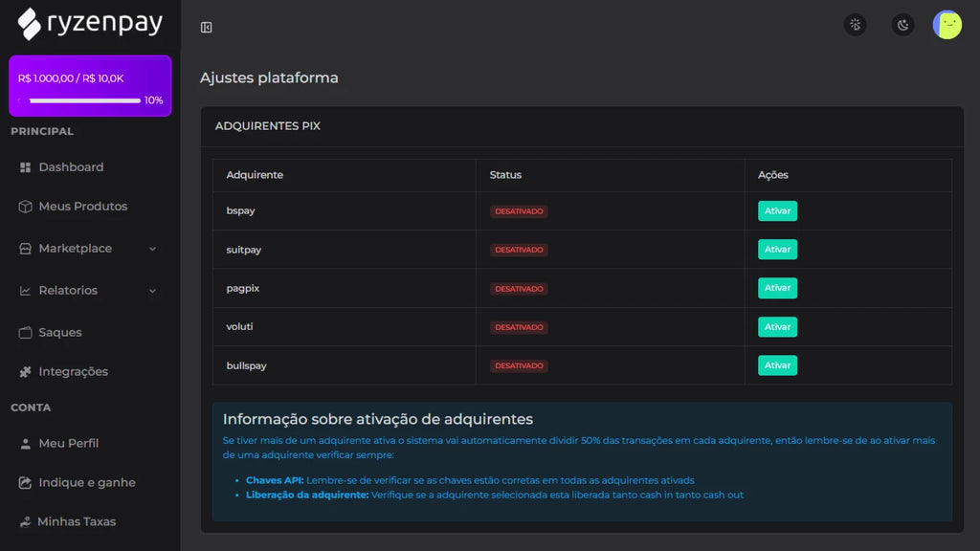Collapse the sidebar using the panel icon
Viewport: 980px width, 551px height.
(x=206, y=28)
